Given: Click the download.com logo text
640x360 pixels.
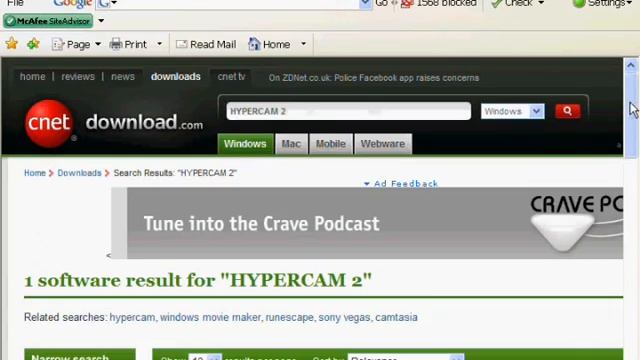Looking at the screenshot, I should click(x=144, y=122).
